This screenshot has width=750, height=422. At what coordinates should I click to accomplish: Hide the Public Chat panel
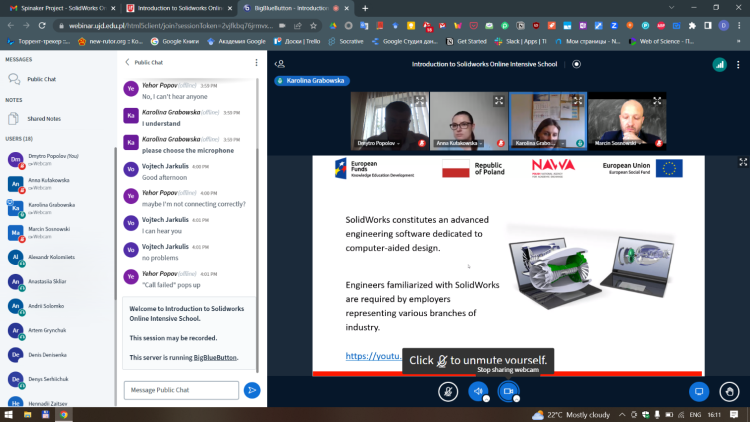point(128,62)
